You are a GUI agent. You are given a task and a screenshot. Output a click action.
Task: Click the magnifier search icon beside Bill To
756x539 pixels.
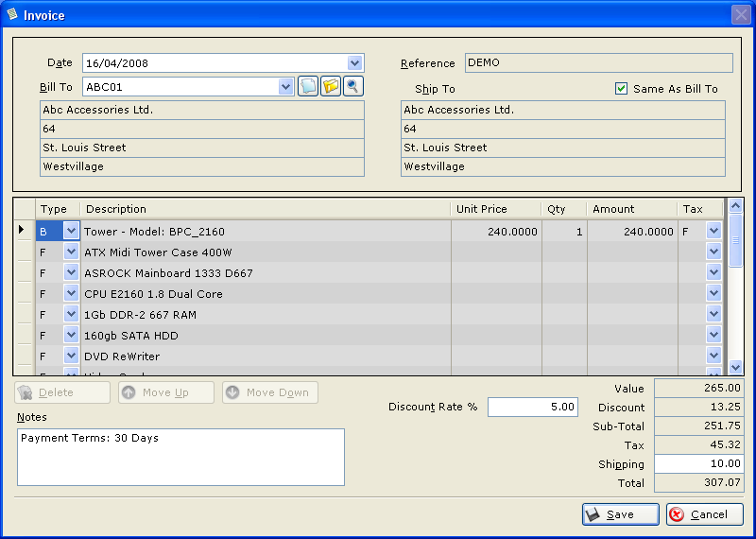click(x=353, y=87)
